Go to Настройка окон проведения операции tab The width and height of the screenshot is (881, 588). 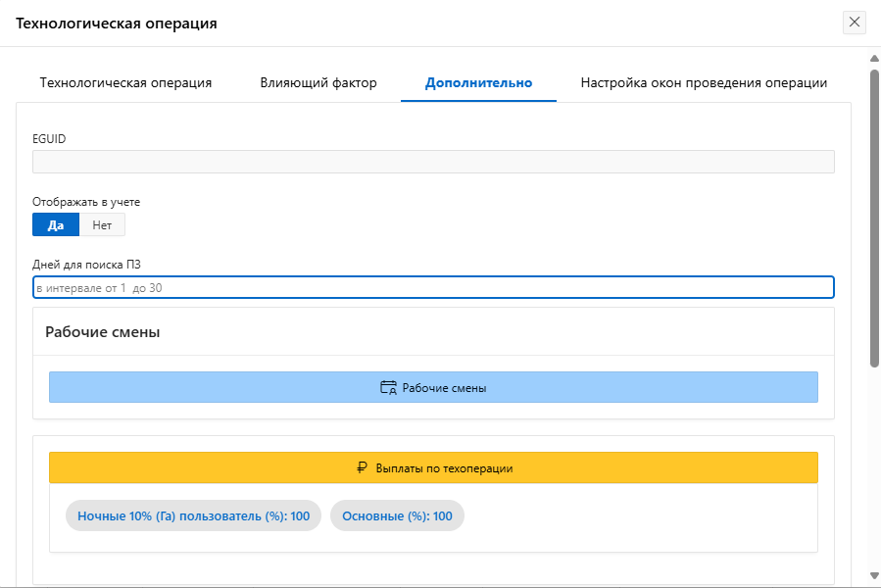pos(704,83)
